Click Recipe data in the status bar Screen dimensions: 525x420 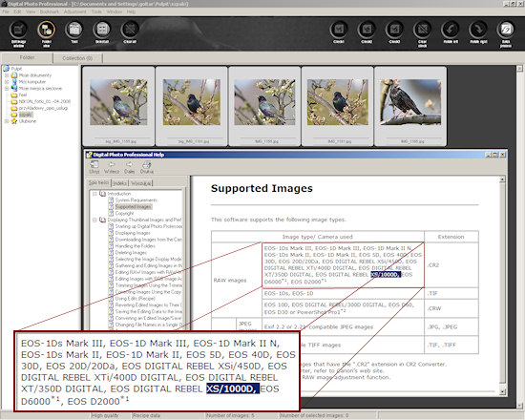(x=146, y=415)
